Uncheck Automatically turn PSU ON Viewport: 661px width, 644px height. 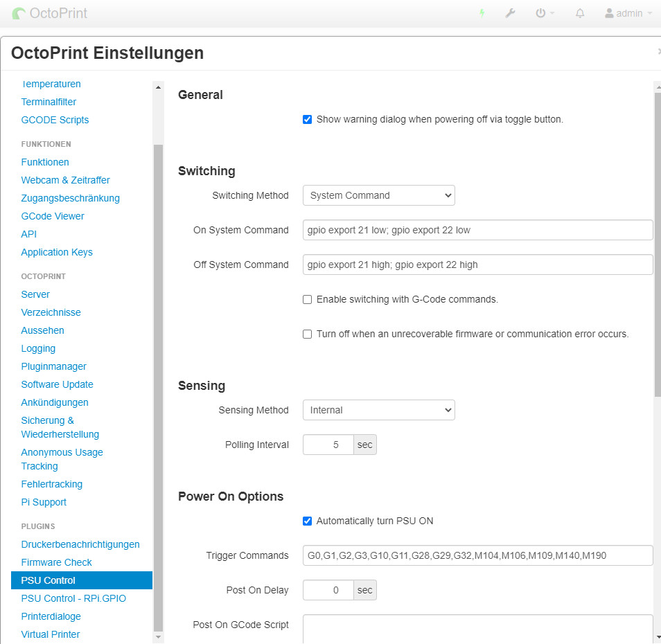coord(308,521)
